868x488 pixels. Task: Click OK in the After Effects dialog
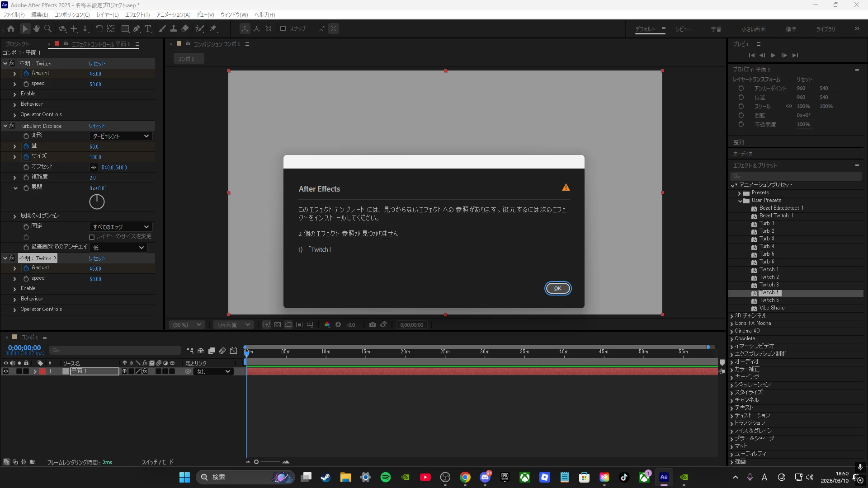click(557, 288)
